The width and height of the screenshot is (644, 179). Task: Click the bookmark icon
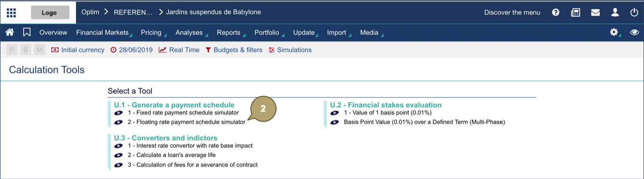point(27,32)
